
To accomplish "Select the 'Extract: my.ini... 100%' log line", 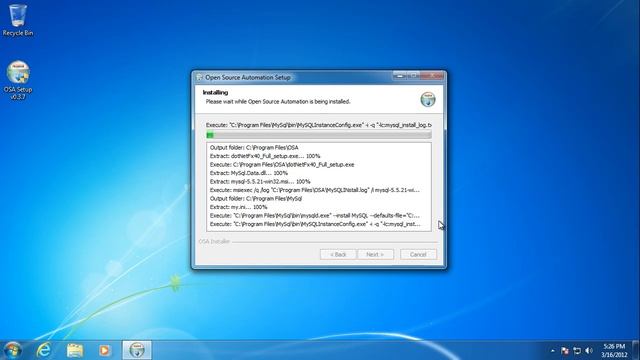I will click(238, 207).
